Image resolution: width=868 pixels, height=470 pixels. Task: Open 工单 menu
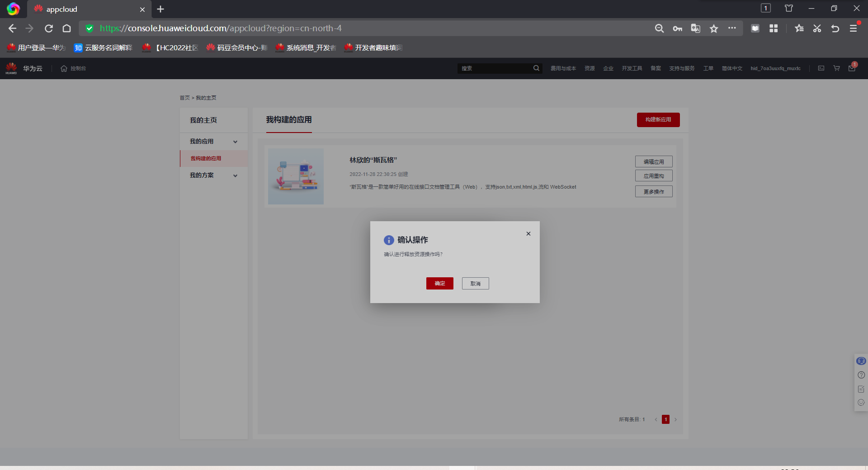[x=708, y=68]
